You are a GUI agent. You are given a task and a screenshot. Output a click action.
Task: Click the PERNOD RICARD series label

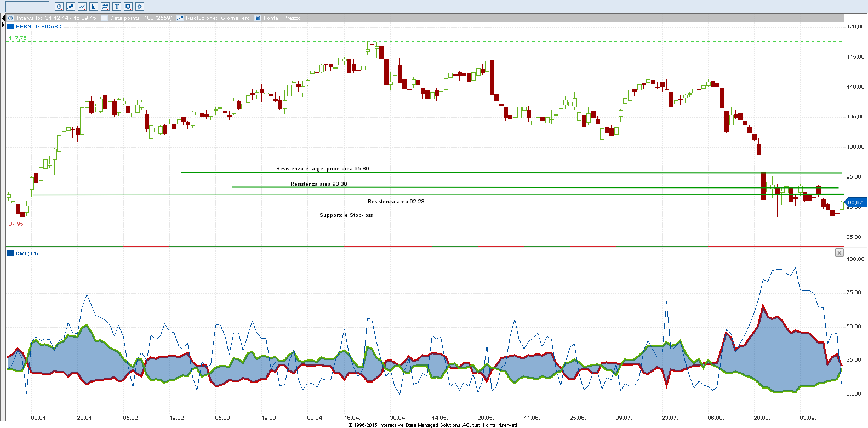click(x=39, y=26)
